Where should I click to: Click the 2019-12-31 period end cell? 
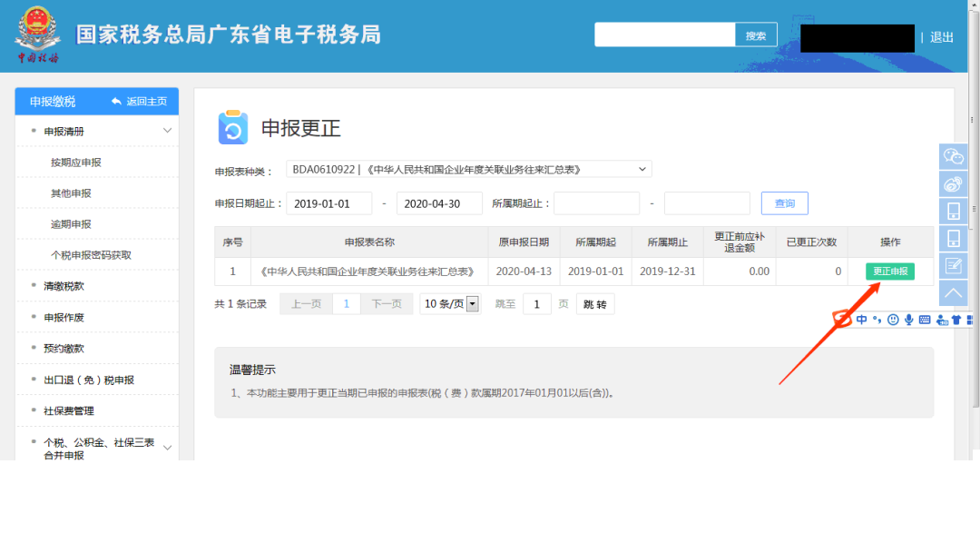coord(668,271)
